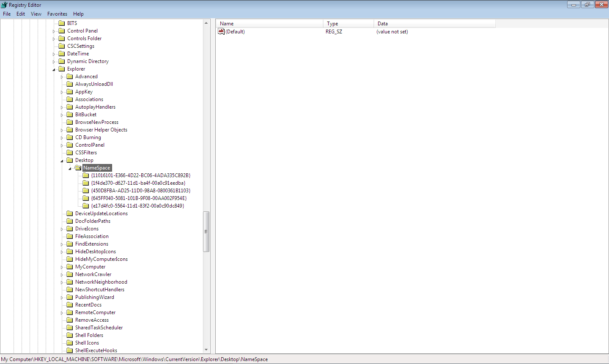Click the Associations folder icon

point(70,99)
